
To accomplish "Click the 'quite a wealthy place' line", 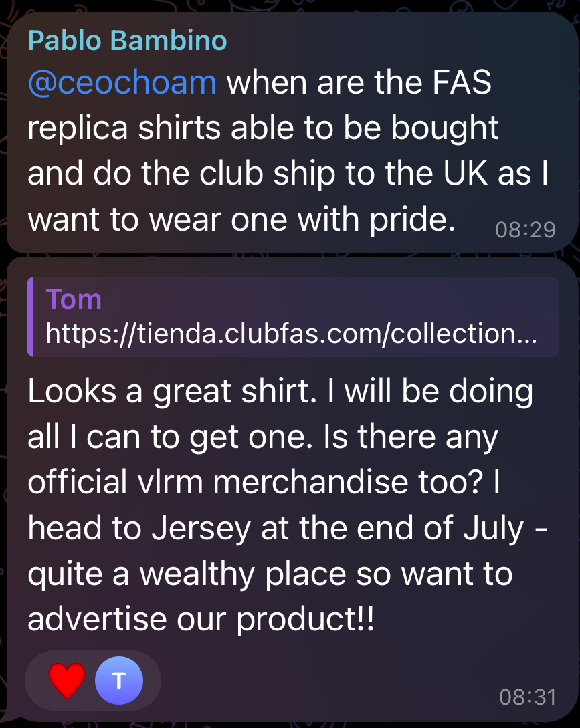I will pos(270,574).
